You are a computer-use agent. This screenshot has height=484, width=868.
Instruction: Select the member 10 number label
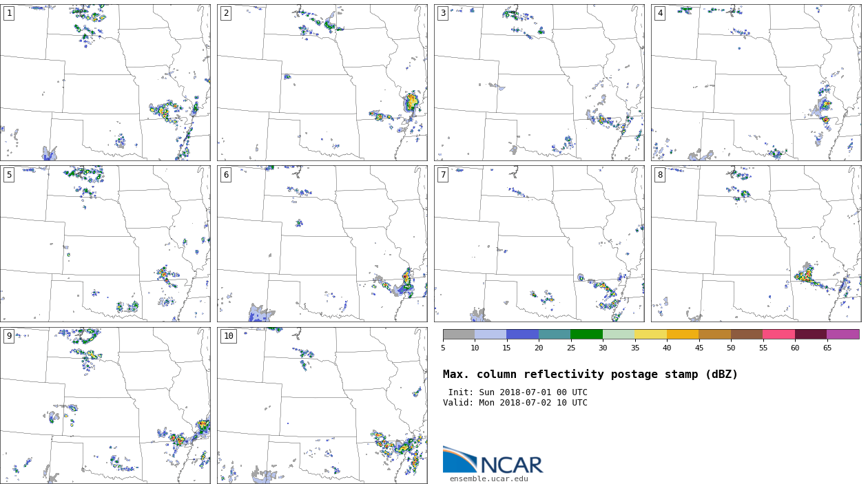pos(228,336)
